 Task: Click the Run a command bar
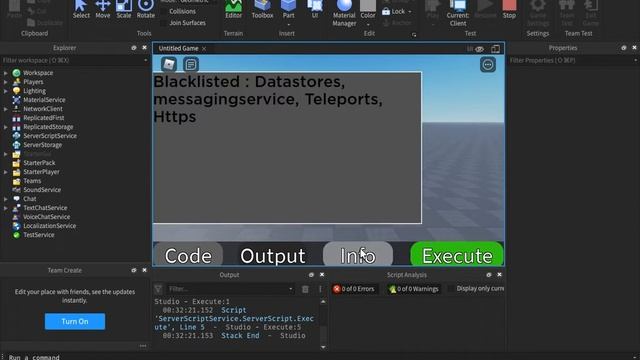point(320,357)
